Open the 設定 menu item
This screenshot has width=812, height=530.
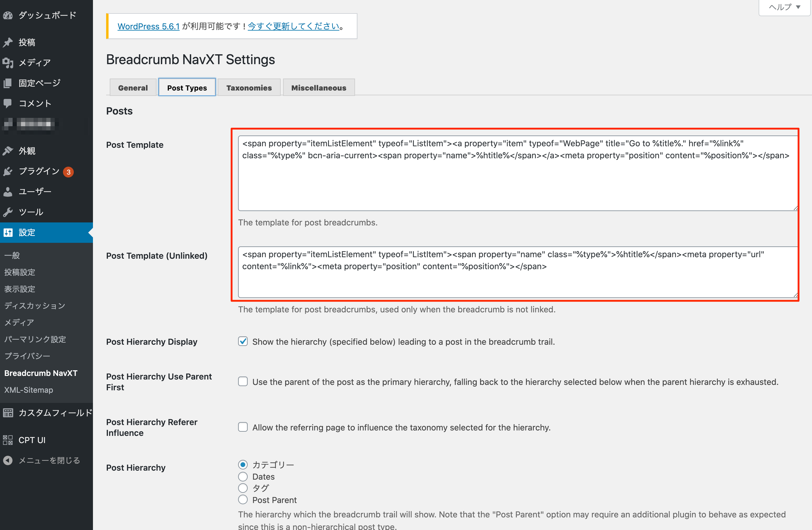click(x=46, y=233)
